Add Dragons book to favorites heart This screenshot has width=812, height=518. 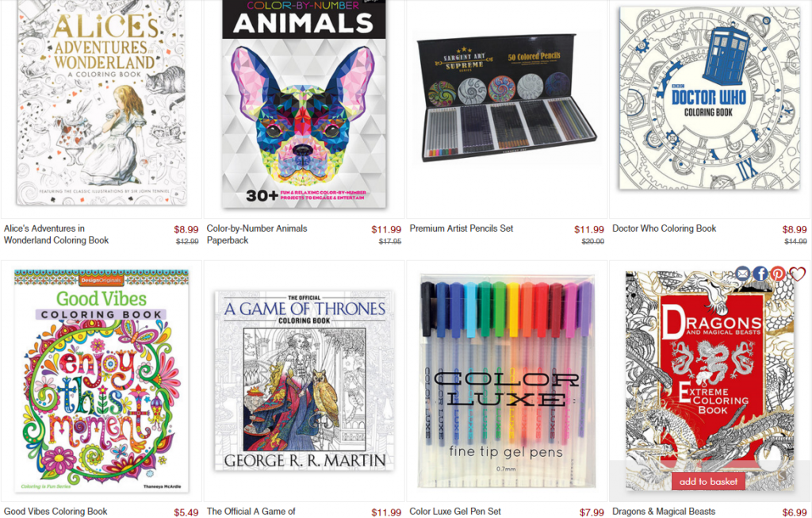797,273
